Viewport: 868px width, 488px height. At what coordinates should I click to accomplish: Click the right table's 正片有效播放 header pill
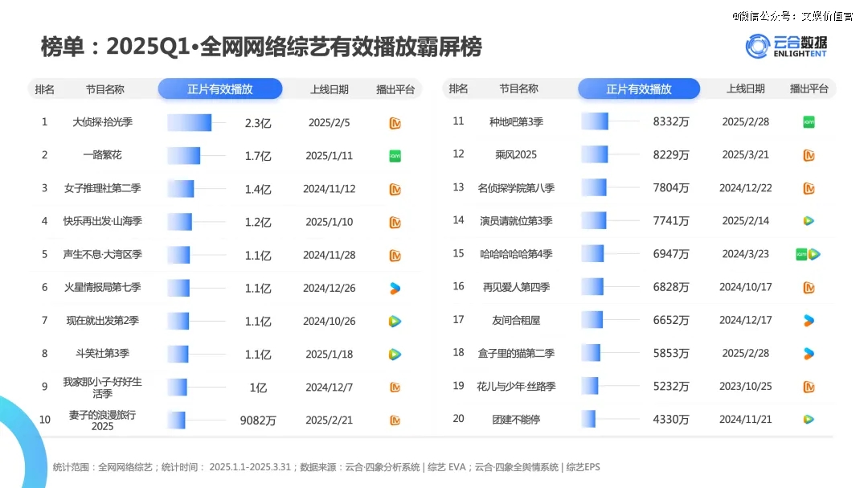[x=639, y=89]
